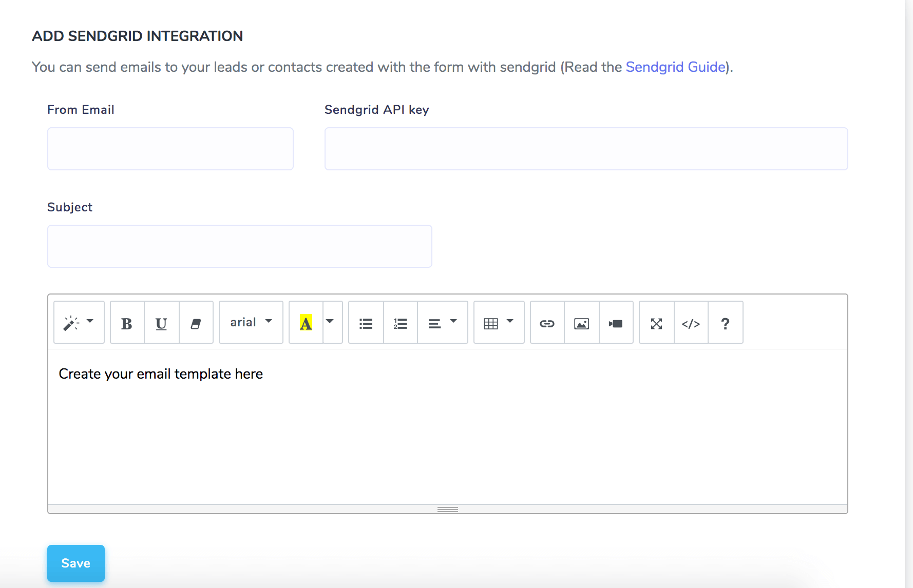Insert a hyperlink with the link icon
Screen dimensions: 913x588
click(547, 322)
